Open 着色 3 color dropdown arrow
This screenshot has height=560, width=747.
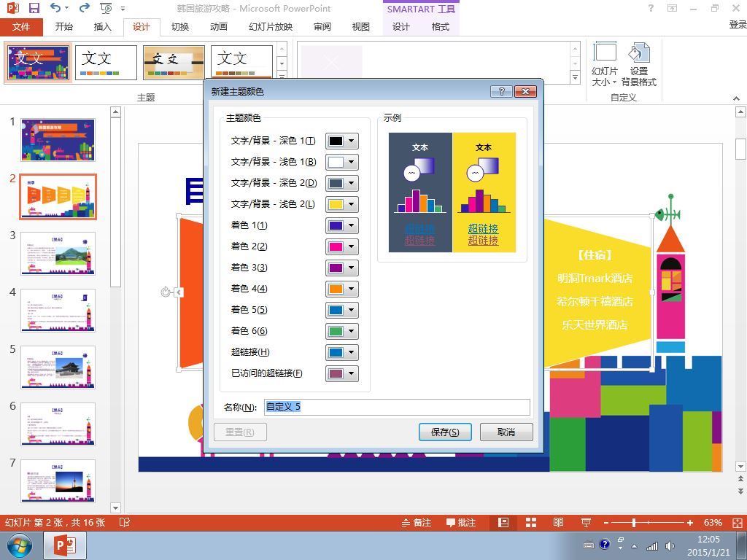coord(352,268)
